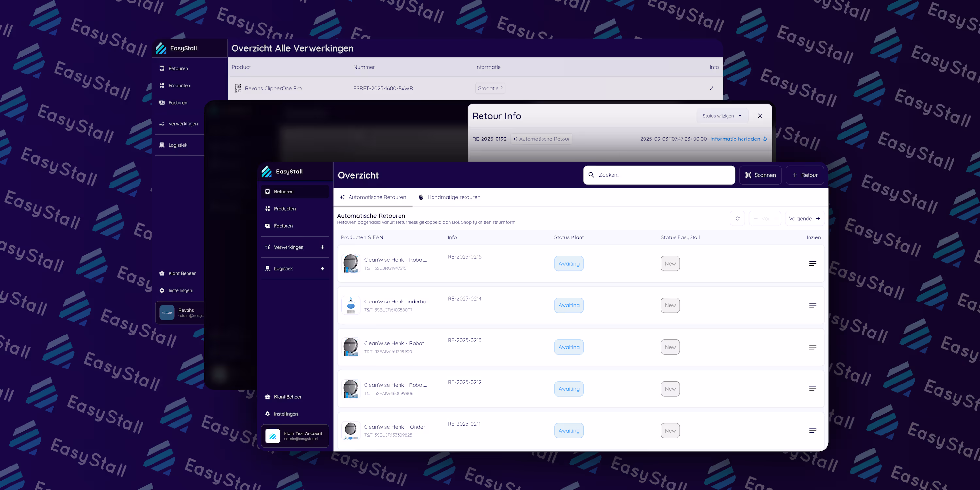The height and width of the screenshot is (490, 980).
Task: Open details icon for RE-2025-0215 row
Action: 813,264
